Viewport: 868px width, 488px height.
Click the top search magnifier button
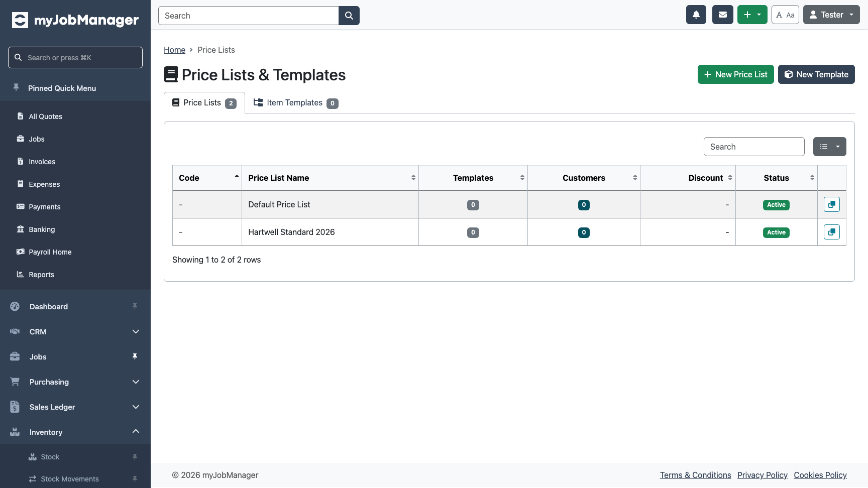click(x=349, y=16)
